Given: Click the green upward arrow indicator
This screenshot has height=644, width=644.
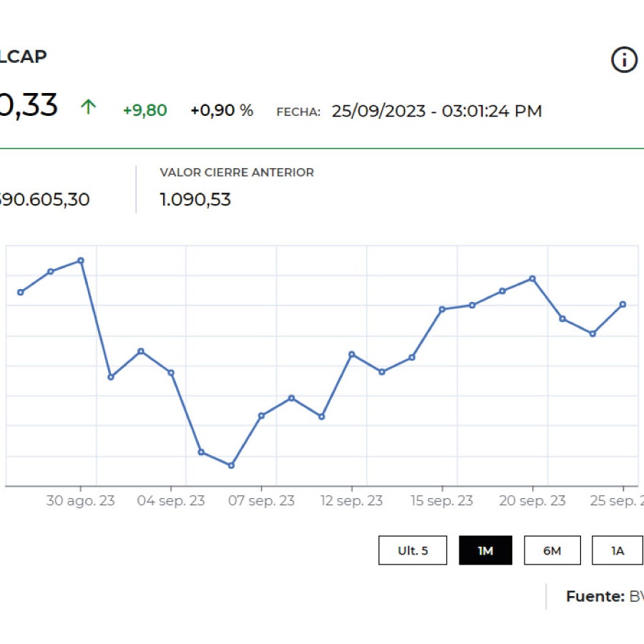Looking at the screenshot, I should tap(88, 107).
